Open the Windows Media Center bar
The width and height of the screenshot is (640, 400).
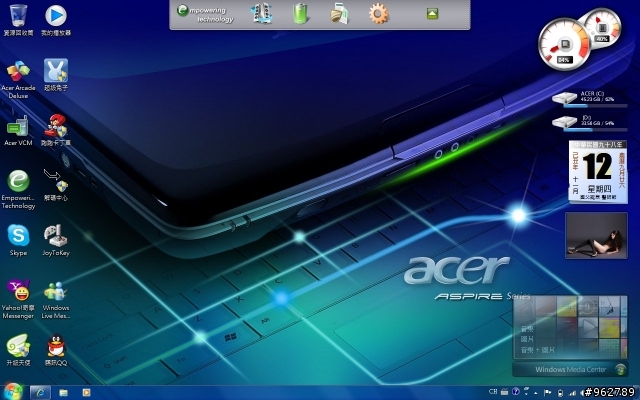pyautogui.click(x=570, y=369)
